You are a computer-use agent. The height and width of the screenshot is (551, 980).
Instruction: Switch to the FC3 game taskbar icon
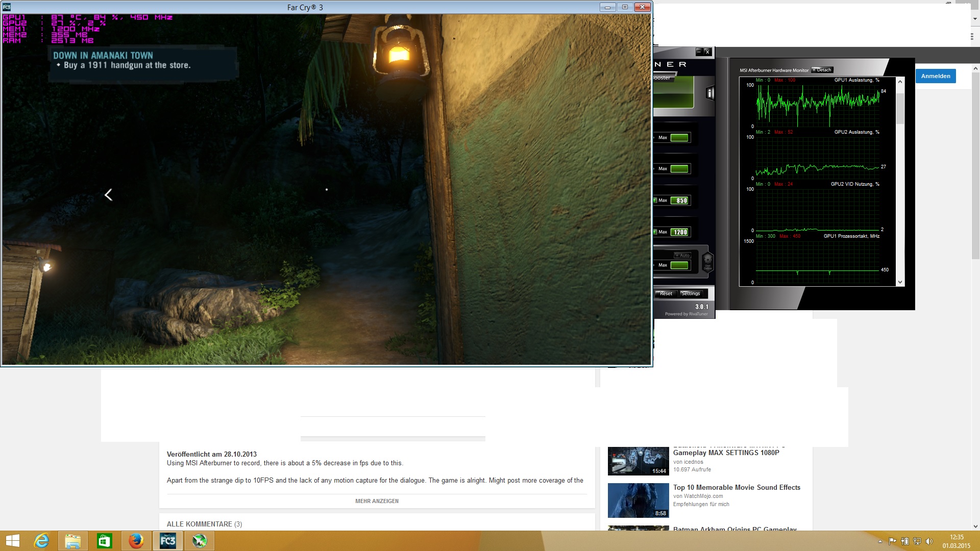pyautogui.click(x=168, y=541)
